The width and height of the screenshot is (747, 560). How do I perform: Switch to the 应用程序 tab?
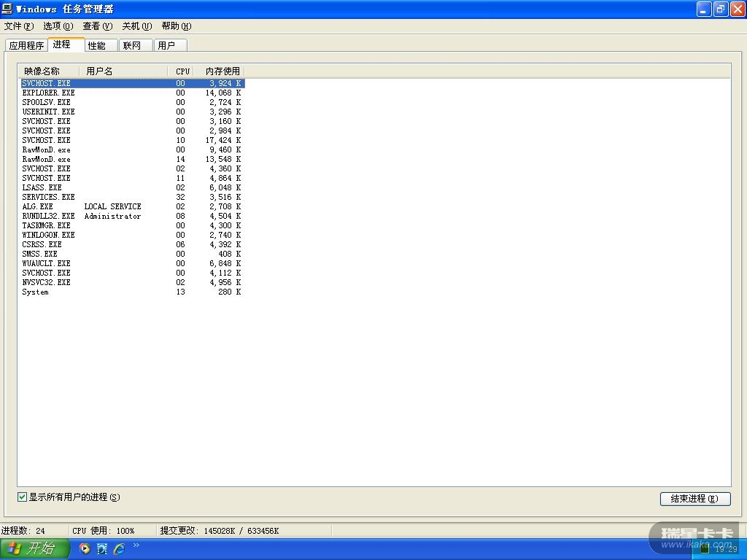pyautogui.click(x=26, y=45)
